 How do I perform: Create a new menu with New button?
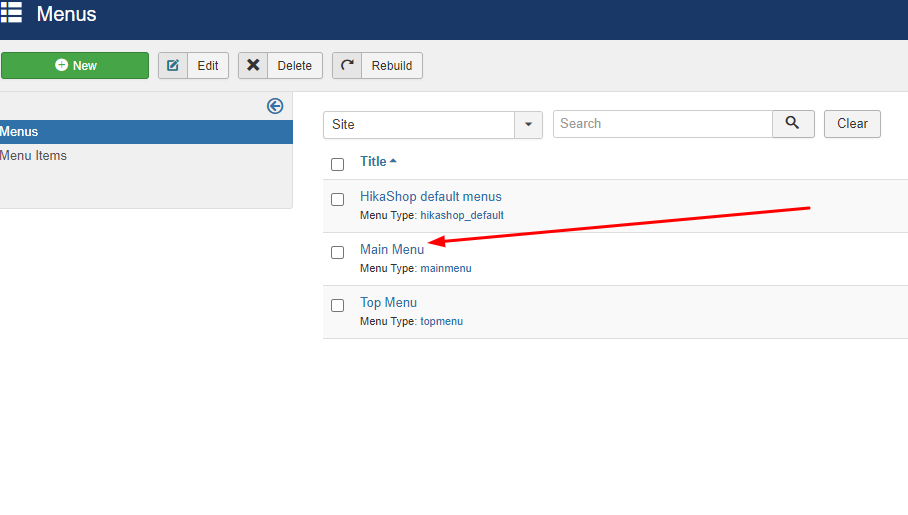75,65
